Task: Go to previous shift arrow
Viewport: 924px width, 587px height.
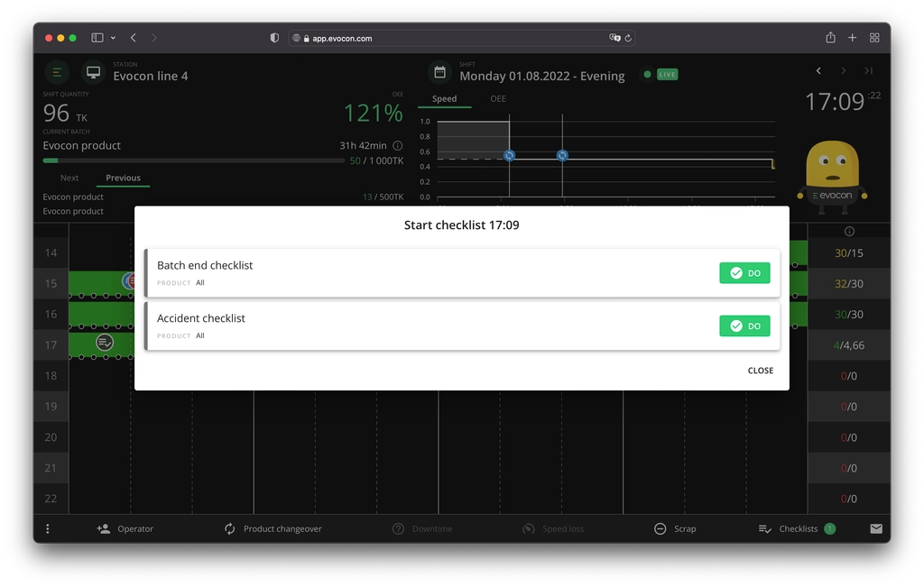Action: 818,70
